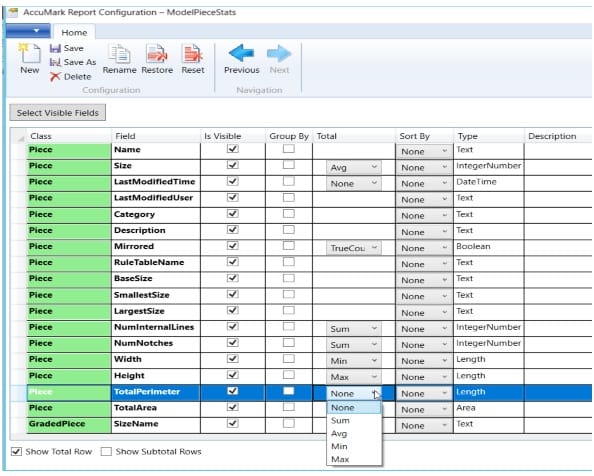Switch to the Home ribbon tab
This screenshot has height=476, width=594.
(74, 33)
